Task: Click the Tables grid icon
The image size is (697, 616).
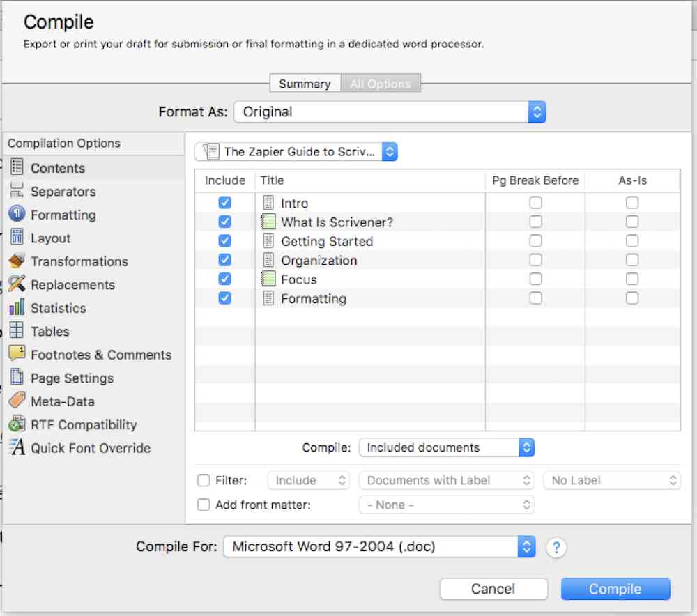Action: [17, 330]
